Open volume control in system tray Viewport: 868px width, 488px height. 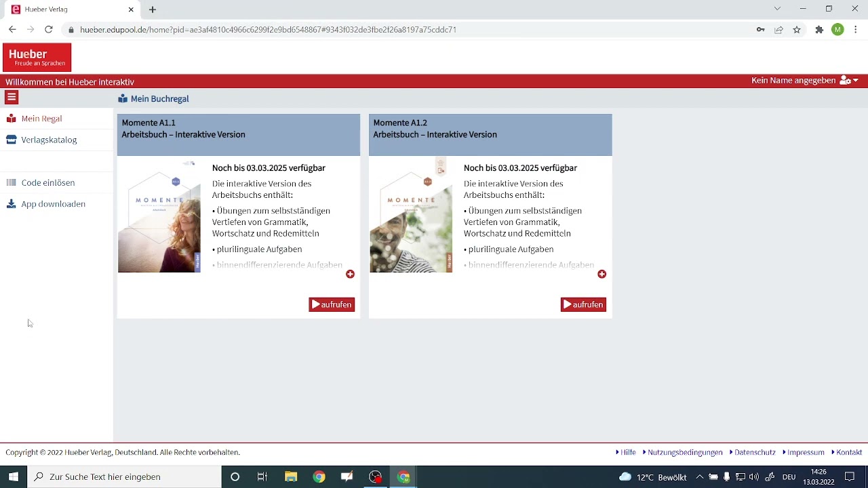coord(754,477)
